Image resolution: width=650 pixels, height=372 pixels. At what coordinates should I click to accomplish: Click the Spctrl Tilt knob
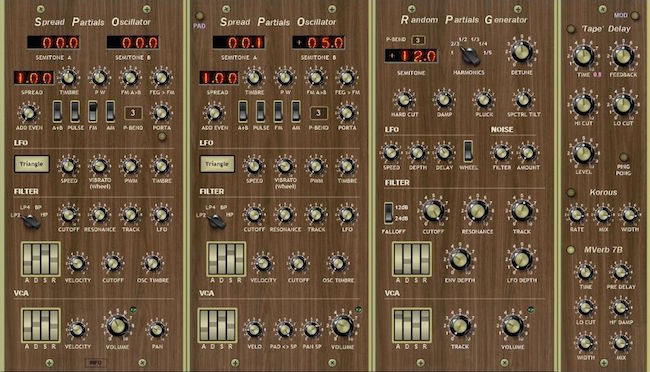[523, 100]
